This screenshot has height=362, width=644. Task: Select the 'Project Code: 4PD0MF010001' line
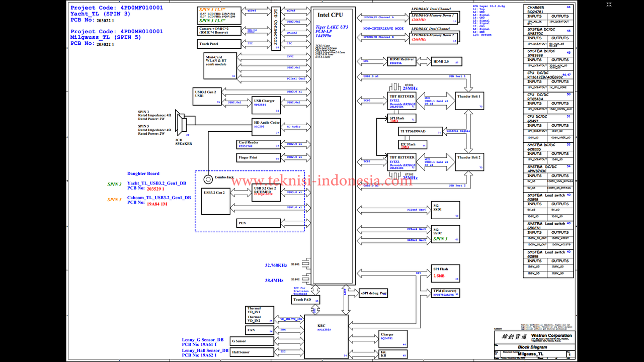click(117, 8)
